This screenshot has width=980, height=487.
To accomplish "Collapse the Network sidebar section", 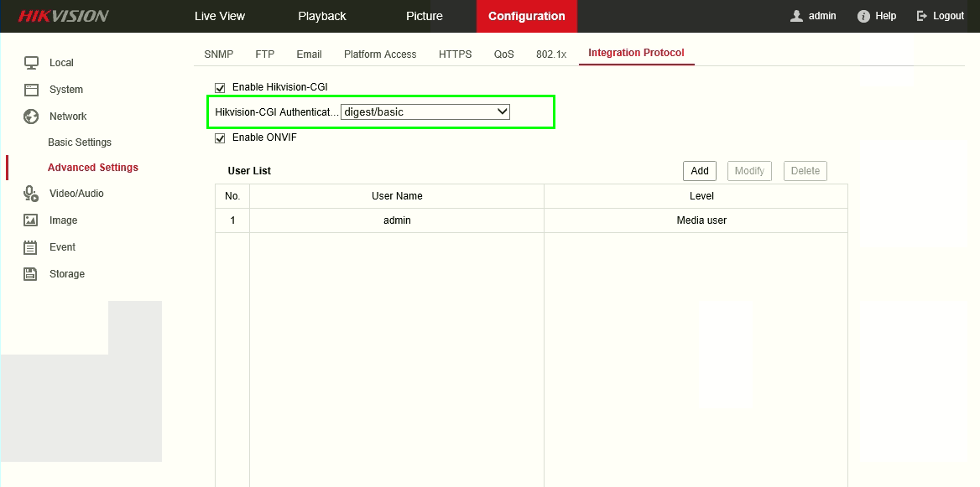I will click(x=68, y=117).
